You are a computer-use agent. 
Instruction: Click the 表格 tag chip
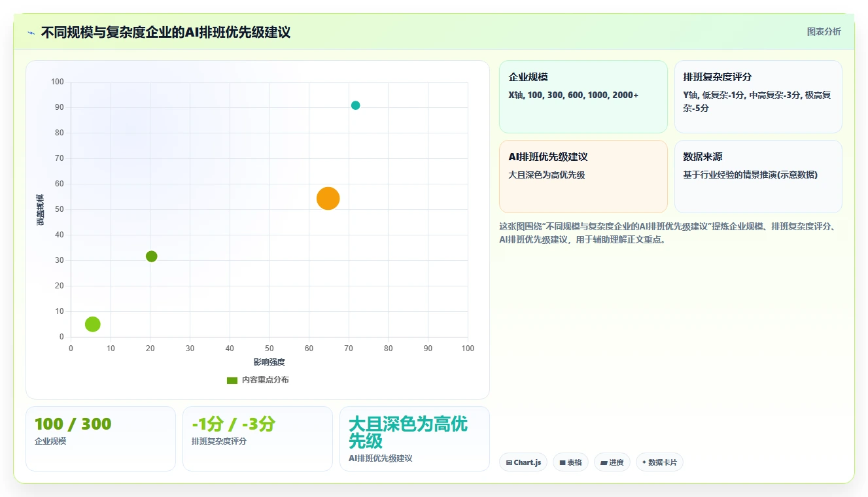click(x=570, y=462)
